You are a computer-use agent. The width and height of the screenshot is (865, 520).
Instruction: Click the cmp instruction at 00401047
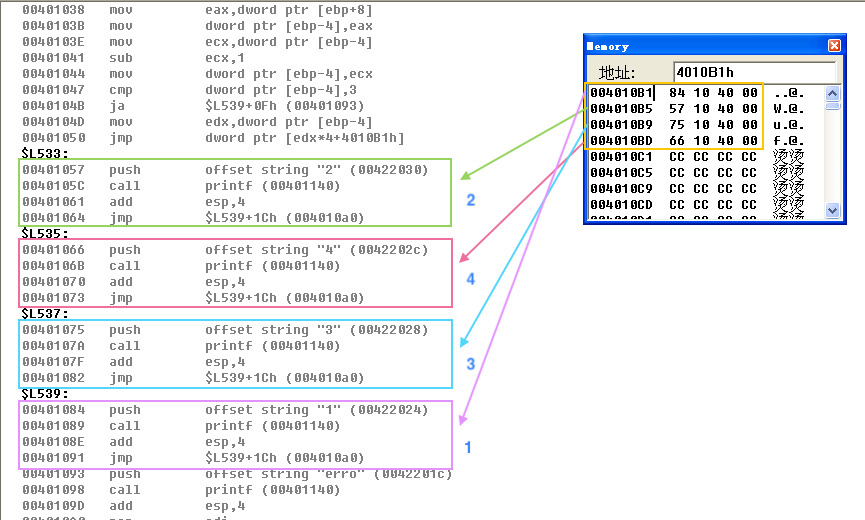pos(190,90)
